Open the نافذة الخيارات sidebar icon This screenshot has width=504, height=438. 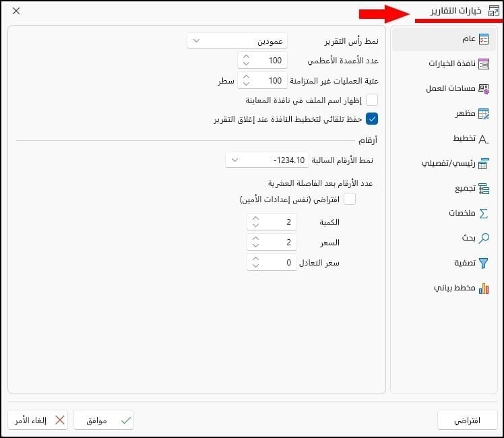pos(483,64)
